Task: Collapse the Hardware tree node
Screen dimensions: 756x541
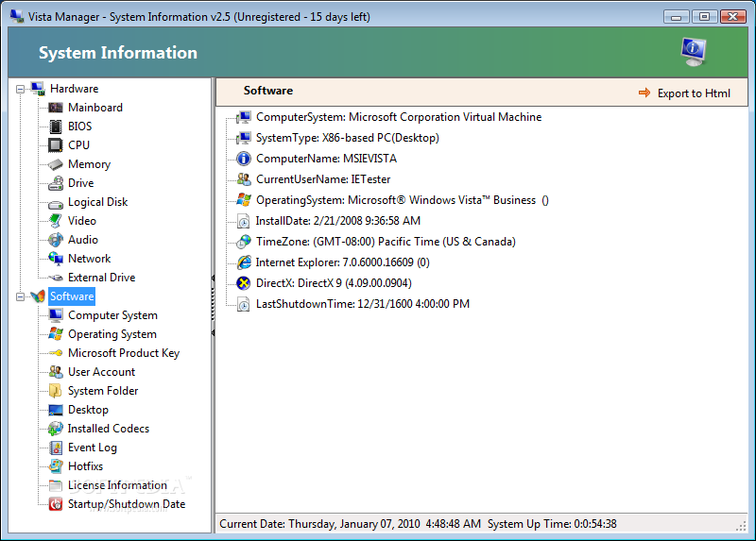Action: (x=20, y=89)
